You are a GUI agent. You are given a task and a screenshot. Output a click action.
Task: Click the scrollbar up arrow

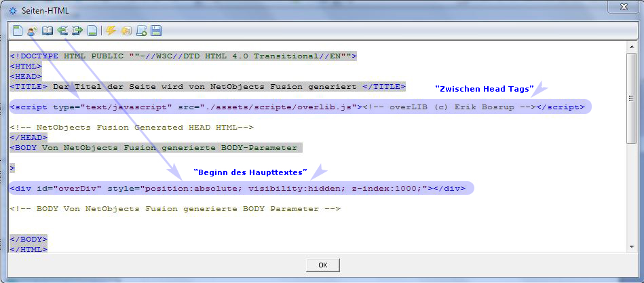[x=631, y=48]
